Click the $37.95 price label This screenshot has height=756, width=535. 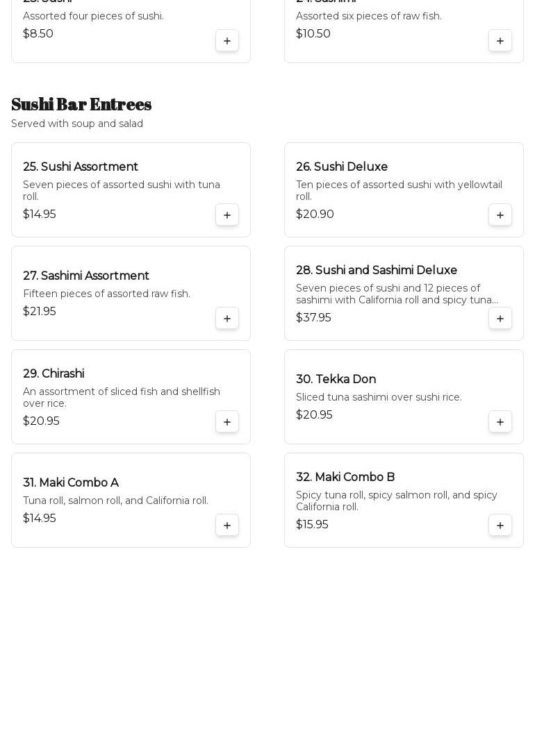[x=313, y=318]
